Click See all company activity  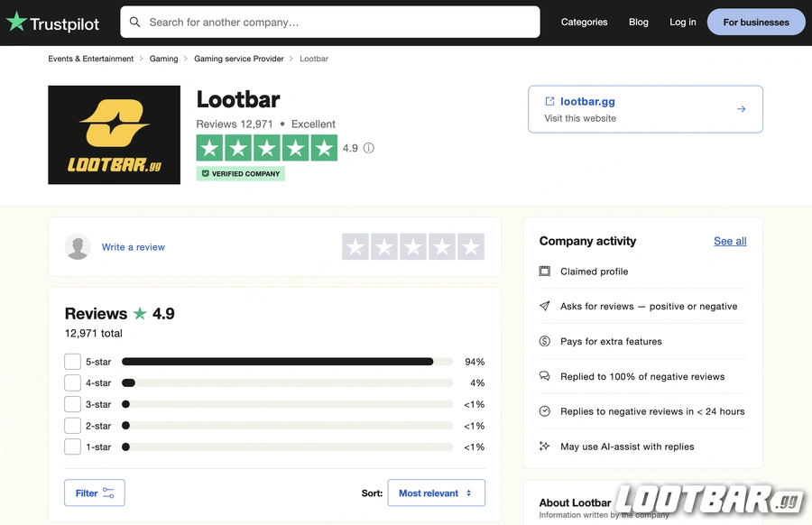(x=730, y=241)
